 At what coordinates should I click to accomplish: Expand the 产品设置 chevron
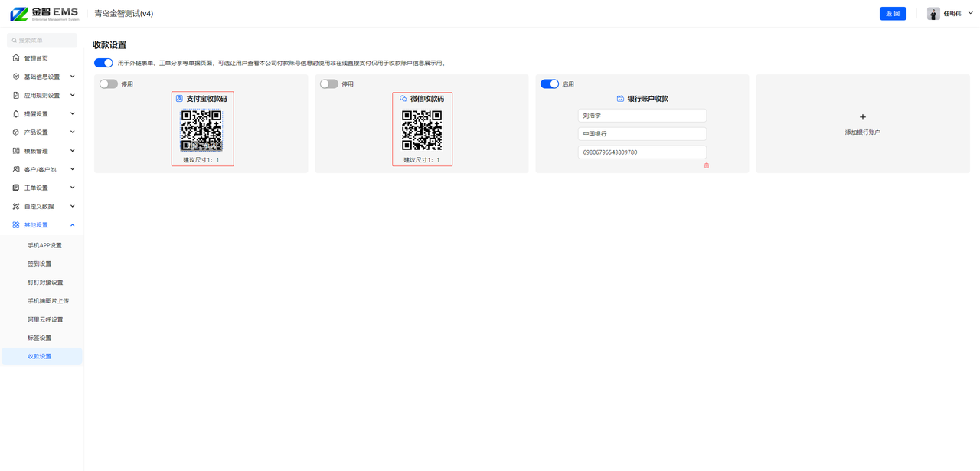click(73, 132)
